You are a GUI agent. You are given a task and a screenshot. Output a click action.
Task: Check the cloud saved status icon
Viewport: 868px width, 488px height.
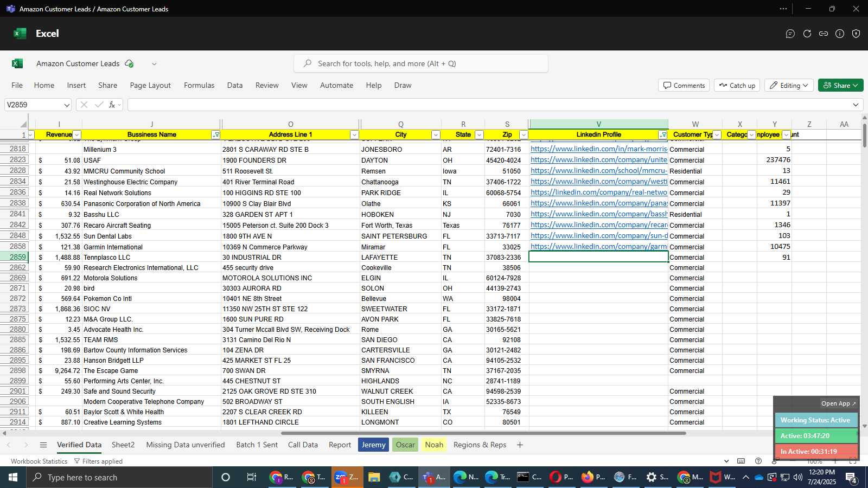129,63
